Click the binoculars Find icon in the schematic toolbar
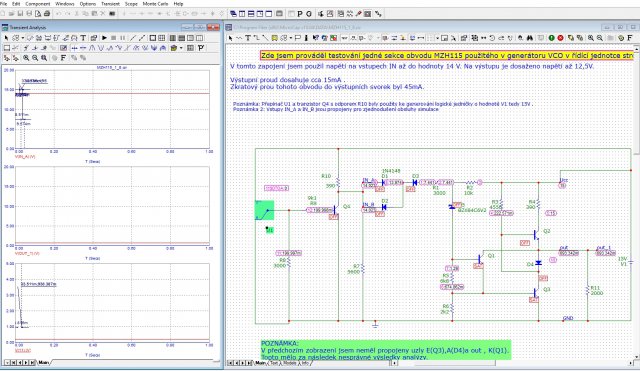The width and height of the screenshot is (640, 371). click(x=530, y=38)
